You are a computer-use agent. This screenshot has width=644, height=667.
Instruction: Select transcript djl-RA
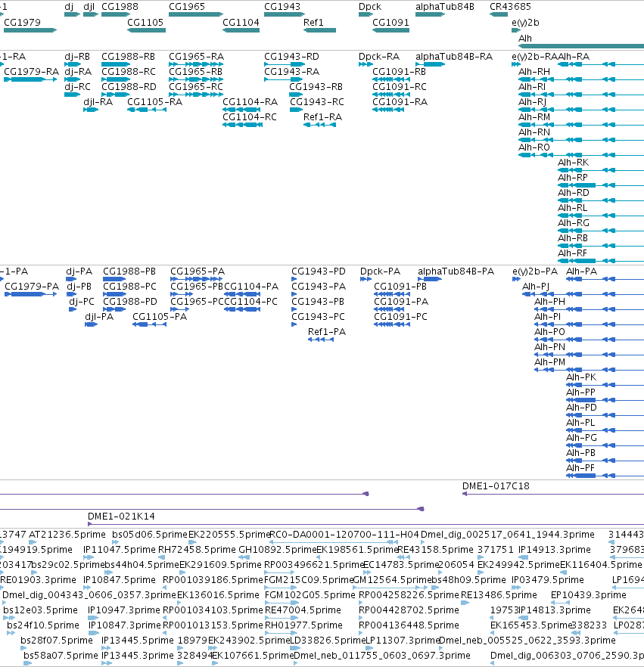click(91, 110)
